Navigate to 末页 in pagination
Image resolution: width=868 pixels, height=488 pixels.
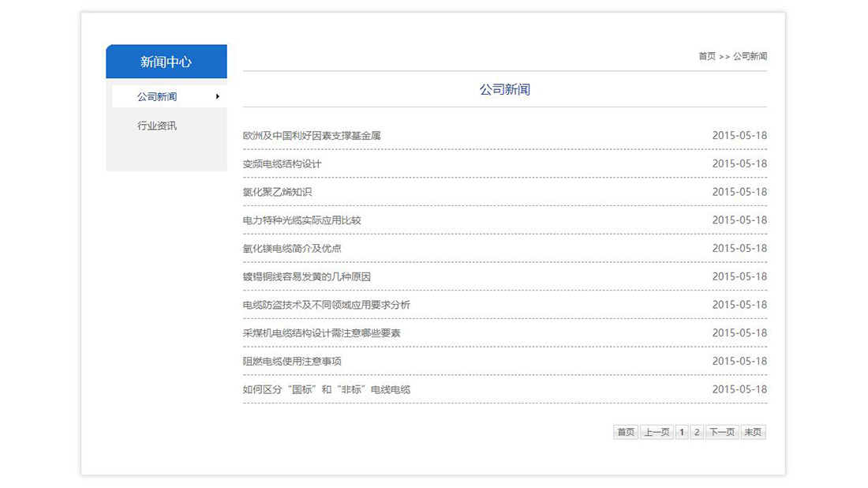(753, 432)
